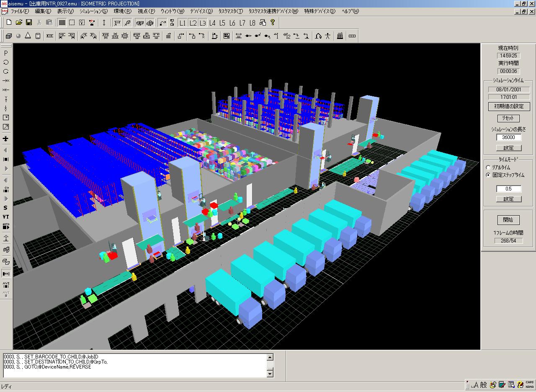Select the cone shape tool
The width and height of the screenshot is (536, 392).
[28, 36]
